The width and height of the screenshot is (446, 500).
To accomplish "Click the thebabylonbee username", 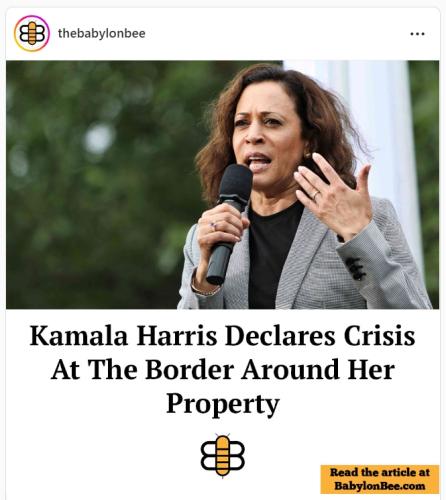I will pyautogui.click(x=101, y=33).
